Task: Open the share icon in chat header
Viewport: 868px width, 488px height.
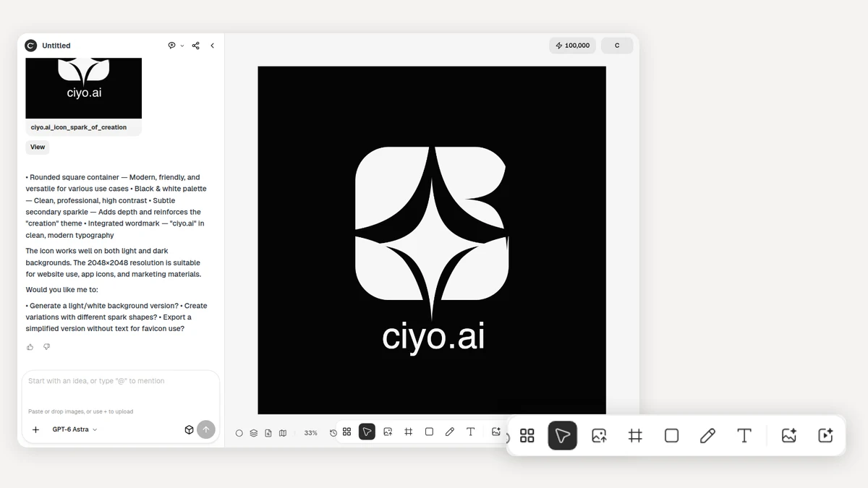Action: [x=196, y=46]
